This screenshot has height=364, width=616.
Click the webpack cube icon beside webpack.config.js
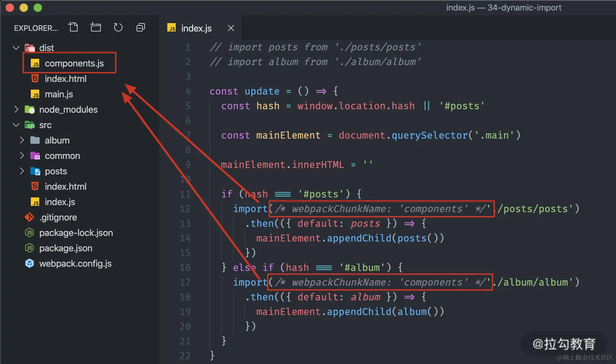[x=30, y=263]
